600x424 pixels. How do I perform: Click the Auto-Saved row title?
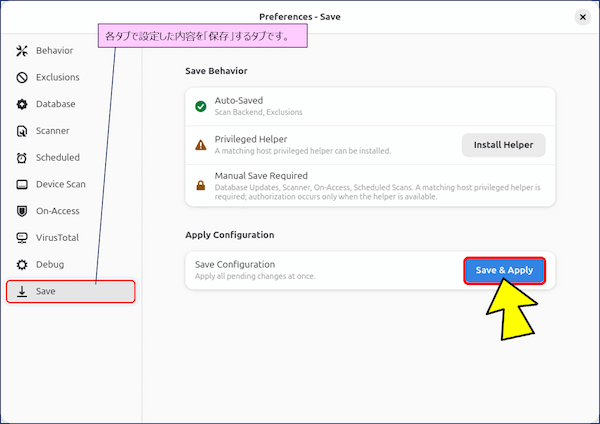pyautogui.click(x=239, y=101)
